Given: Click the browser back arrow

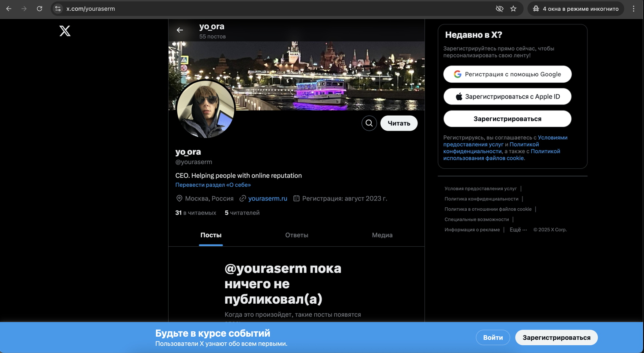Looking at the screenshot, I should pos(9,9).
